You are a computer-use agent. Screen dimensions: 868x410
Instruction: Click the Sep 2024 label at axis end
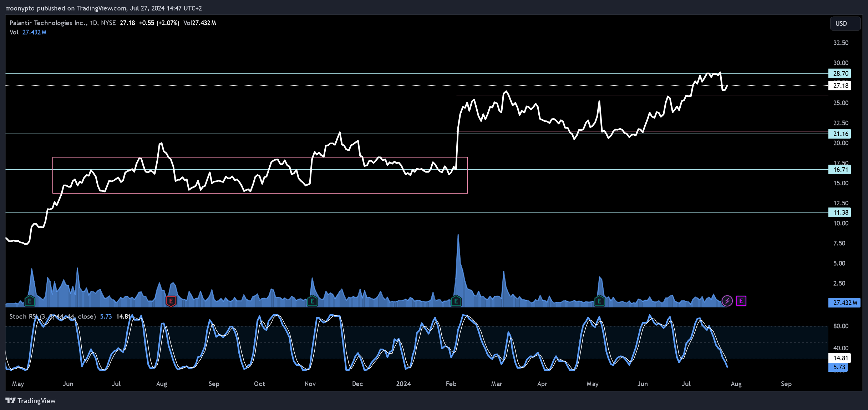(786, 384)
